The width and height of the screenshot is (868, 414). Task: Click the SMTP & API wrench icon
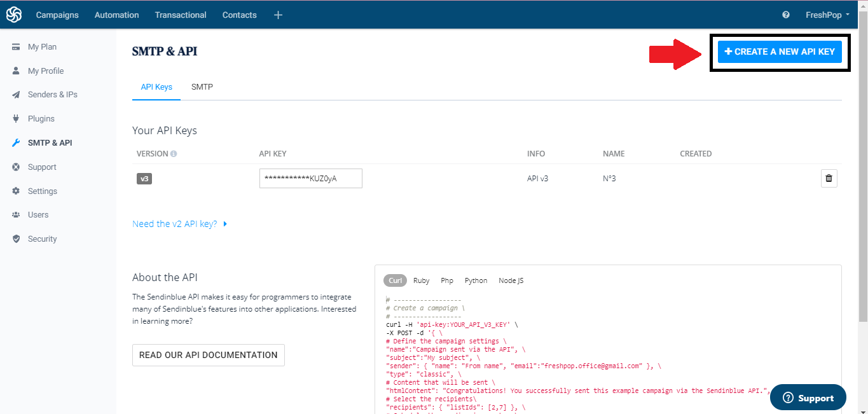click(x=16, y=143)
